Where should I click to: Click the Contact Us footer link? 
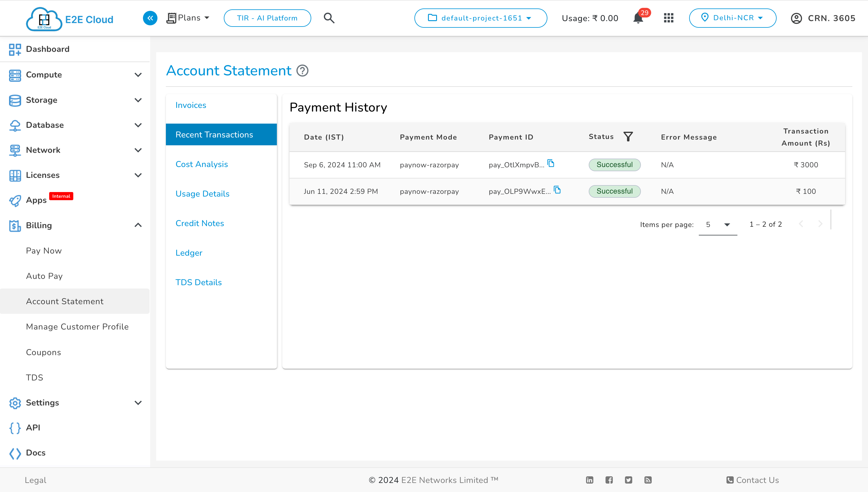752,480
